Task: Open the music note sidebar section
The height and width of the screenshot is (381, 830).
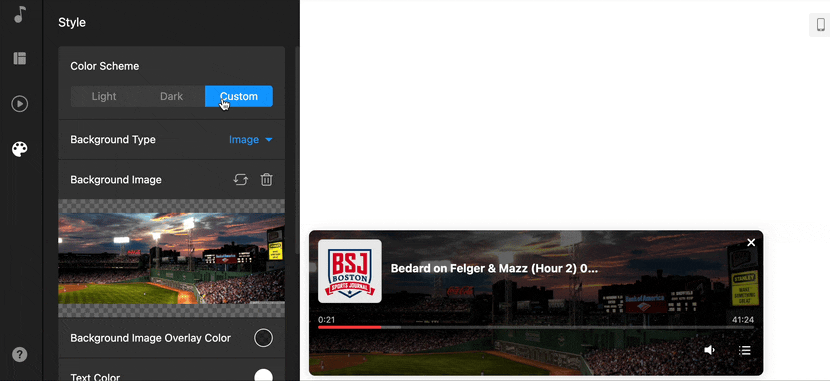Action: tap(20, 14)
